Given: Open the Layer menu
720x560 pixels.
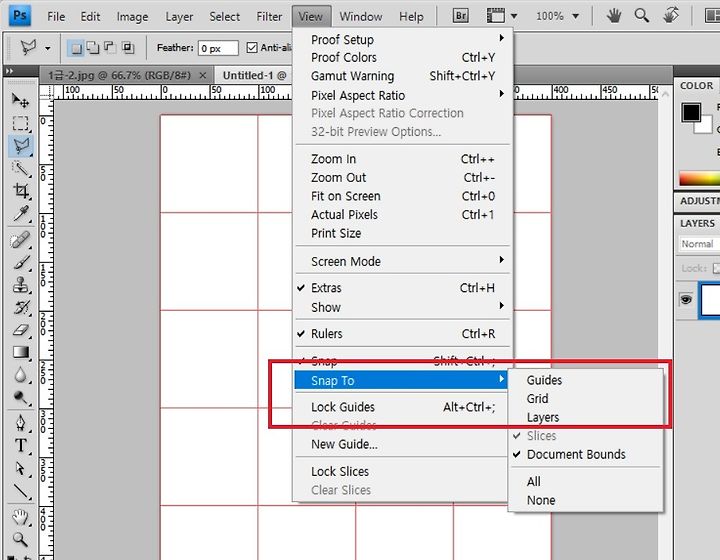Looking at the screenshot, I should (179, 17).
